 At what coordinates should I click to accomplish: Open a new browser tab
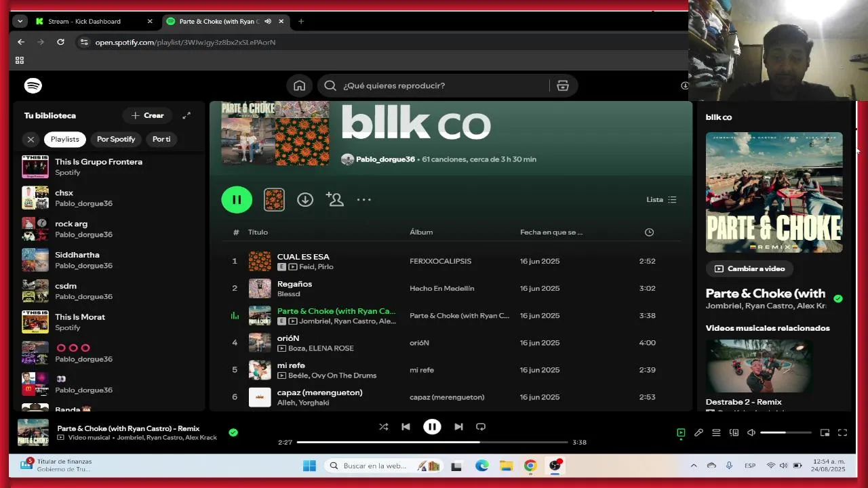301,21
